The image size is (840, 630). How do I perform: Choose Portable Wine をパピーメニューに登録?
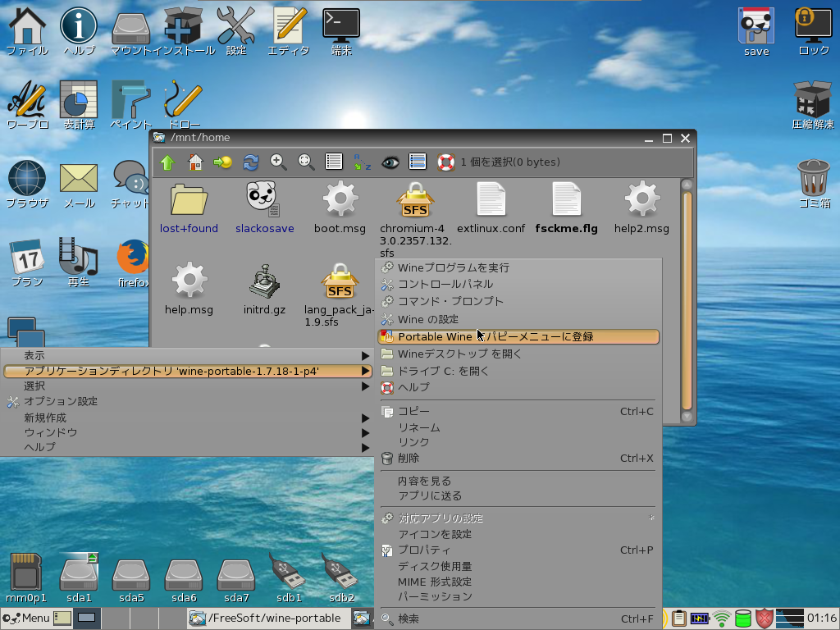[518, 336]
